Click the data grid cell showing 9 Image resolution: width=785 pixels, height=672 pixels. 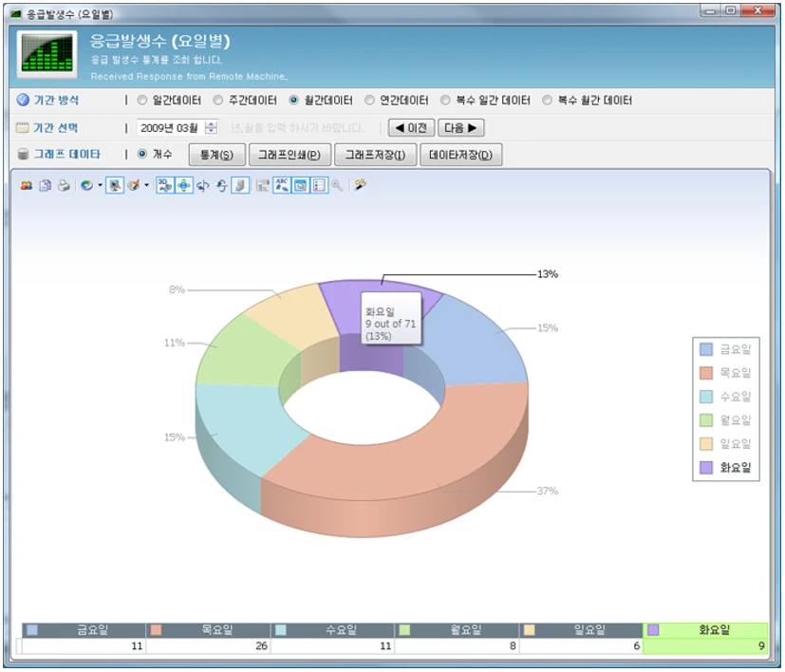705,646
